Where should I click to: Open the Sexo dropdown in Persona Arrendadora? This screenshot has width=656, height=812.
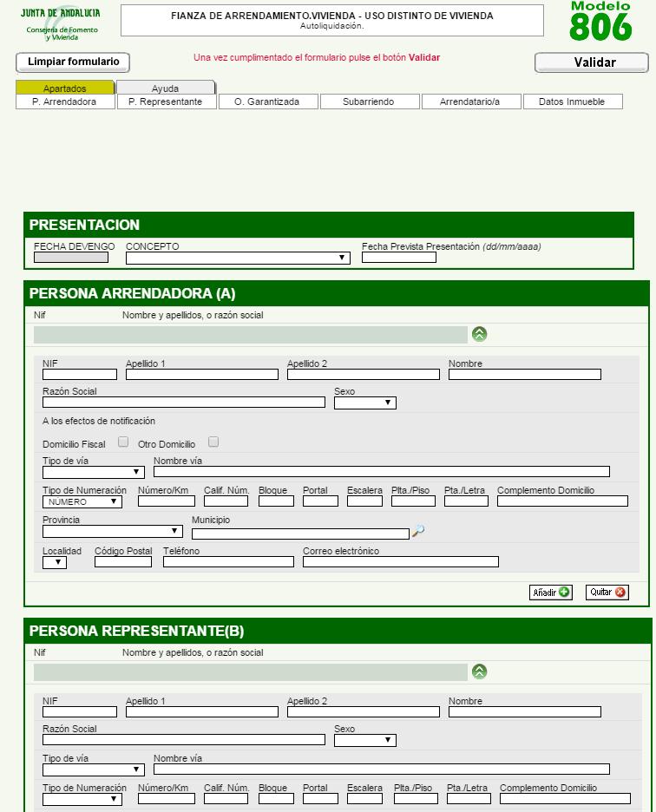[365, 403]
